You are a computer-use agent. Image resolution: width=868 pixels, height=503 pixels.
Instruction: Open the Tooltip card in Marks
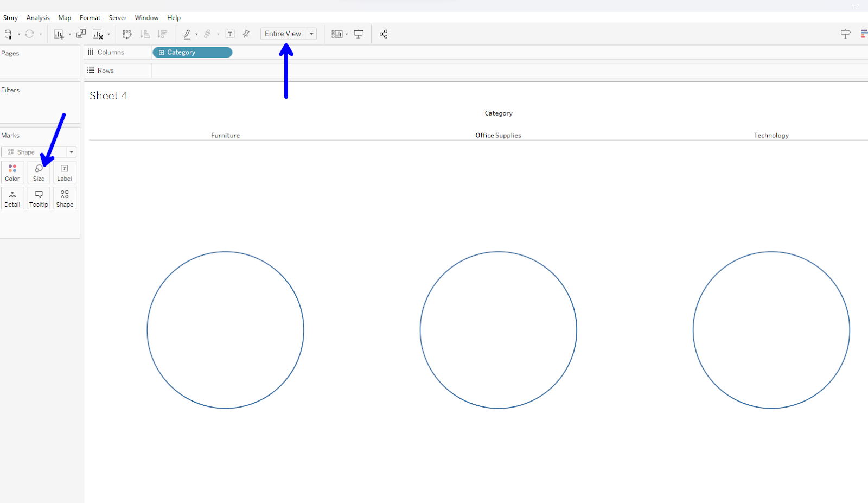[x=39, y=199]
